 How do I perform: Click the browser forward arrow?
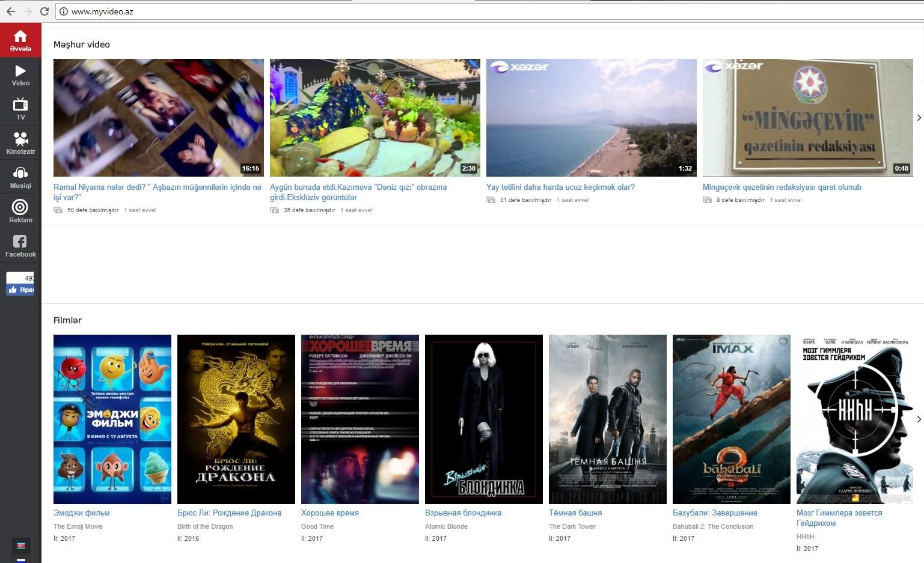click(x=27, y=11)
